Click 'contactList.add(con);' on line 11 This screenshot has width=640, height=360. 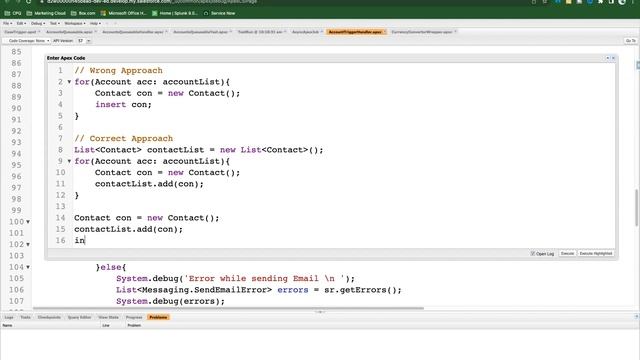(x=149, y=184)
